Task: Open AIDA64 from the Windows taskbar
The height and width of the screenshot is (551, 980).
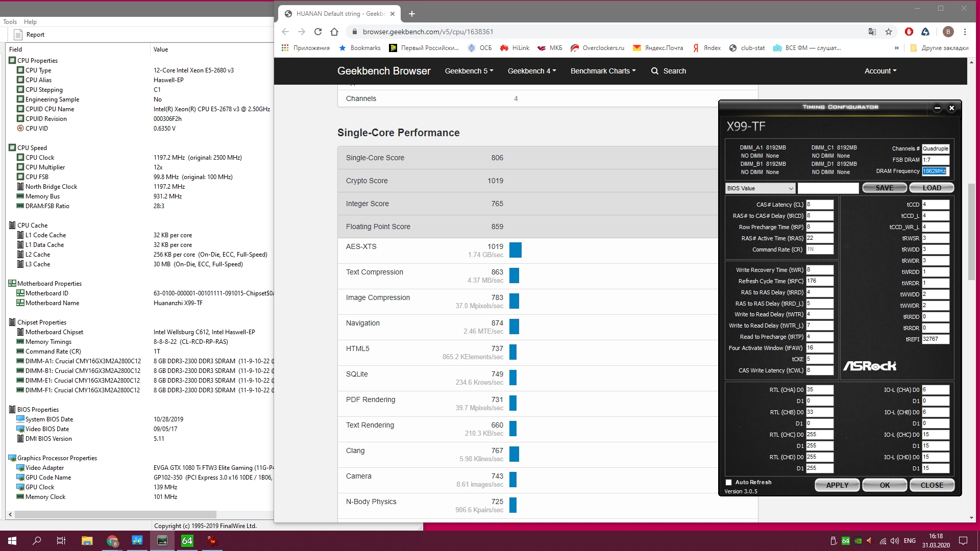Action: point(187,541)
